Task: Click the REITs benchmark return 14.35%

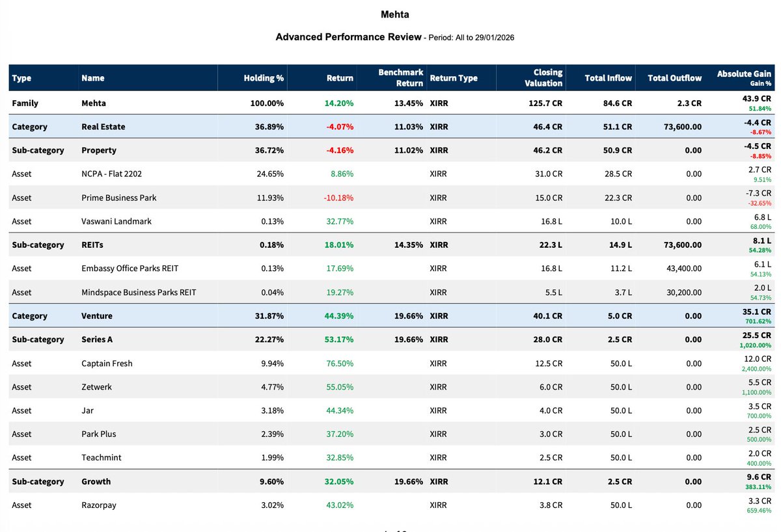Action: (410, 245)
